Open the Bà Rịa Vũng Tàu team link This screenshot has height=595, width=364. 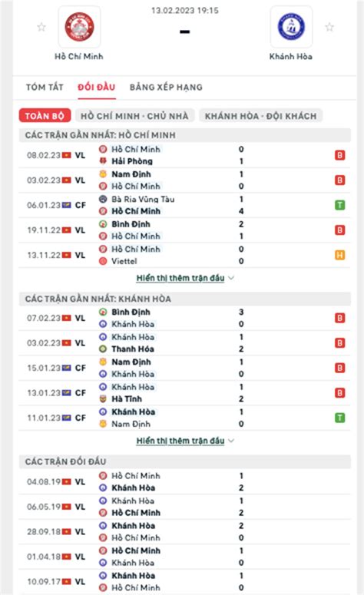(x=143, y=199)
